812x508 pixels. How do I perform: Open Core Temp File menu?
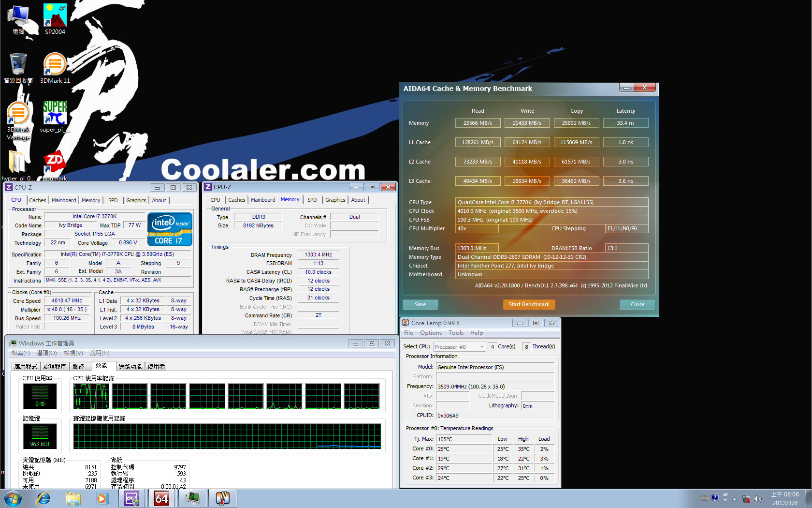click(408, 333)
